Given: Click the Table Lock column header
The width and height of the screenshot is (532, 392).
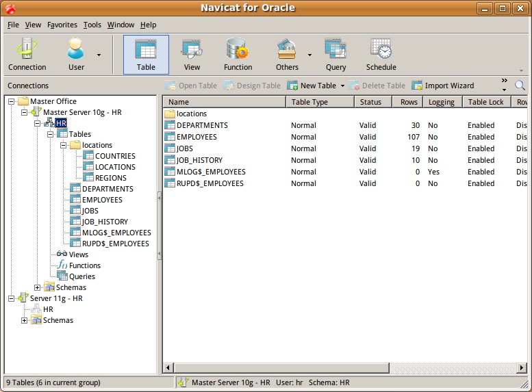Looking at the screenshot, I should pos(487,102).
